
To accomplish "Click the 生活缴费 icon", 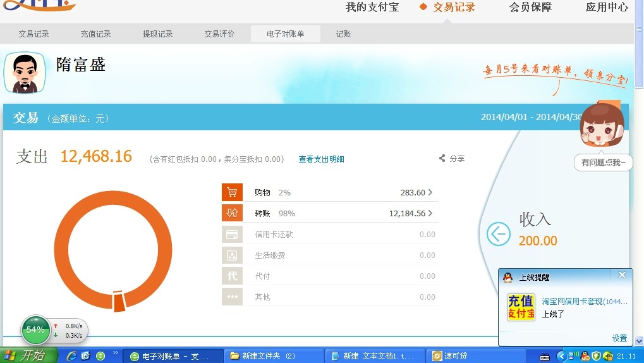I will [232, 255].
